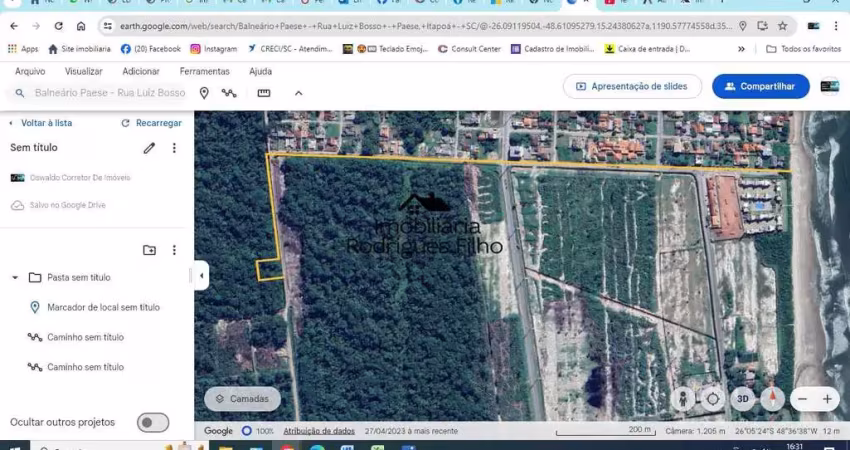The width and height of the screenshot is (850, 450).
Task: Switch the map to 3D view
Action: tap(742, 399)
